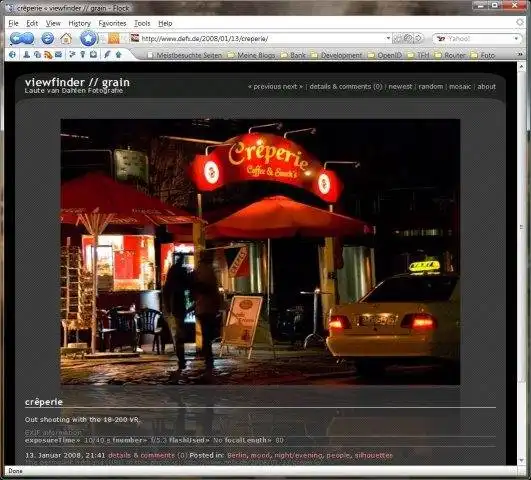Open the File menu
This screenshot has width=531, height=480.
[x=13, y=23]
